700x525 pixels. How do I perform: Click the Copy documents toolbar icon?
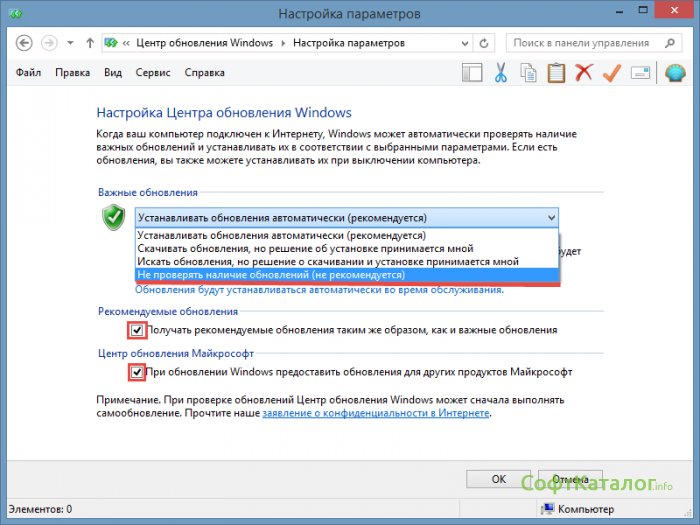[529, 73]
